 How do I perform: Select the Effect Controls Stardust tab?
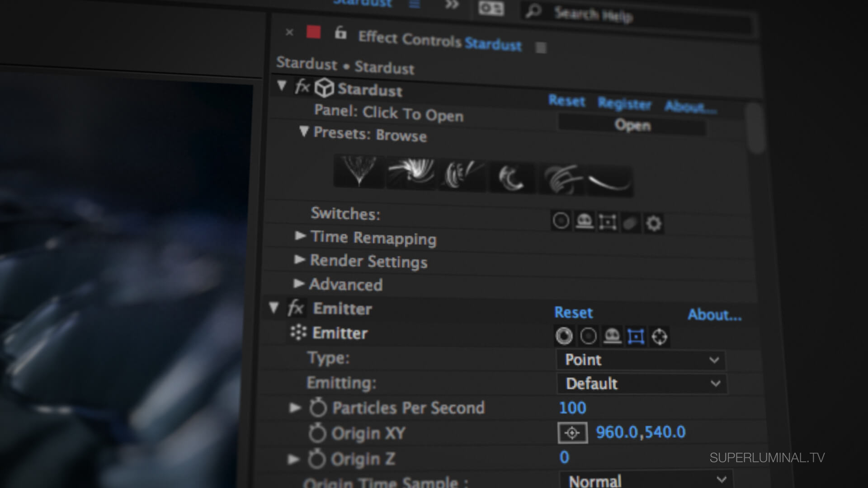(x=440, y=41)
